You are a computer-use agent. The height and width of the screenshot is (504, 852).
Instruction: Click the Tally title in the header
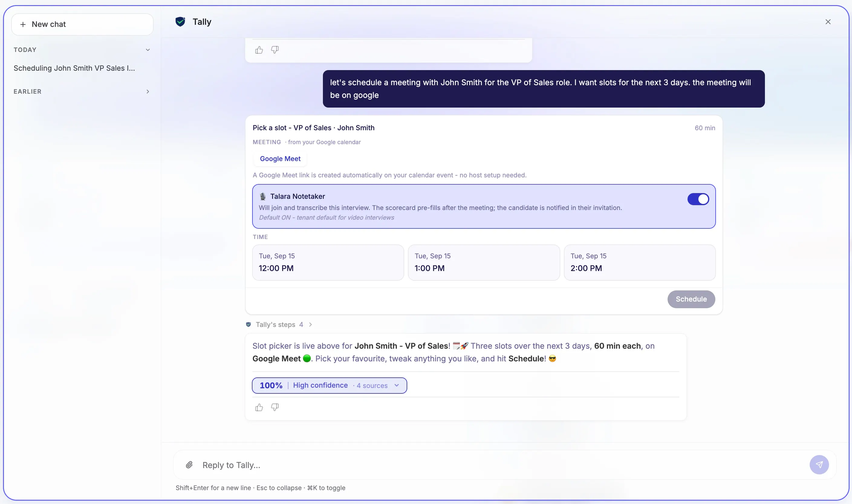tap(202, 22)
